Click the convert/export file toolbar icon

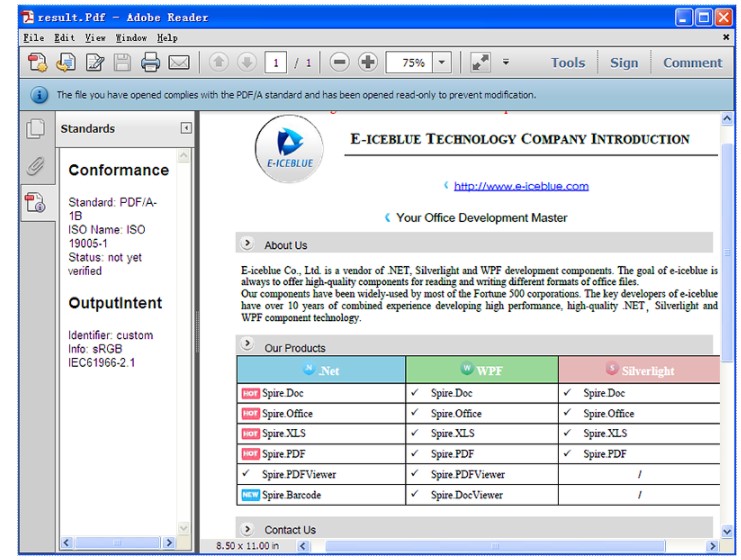pyautogui.click(x=66, y=62)
